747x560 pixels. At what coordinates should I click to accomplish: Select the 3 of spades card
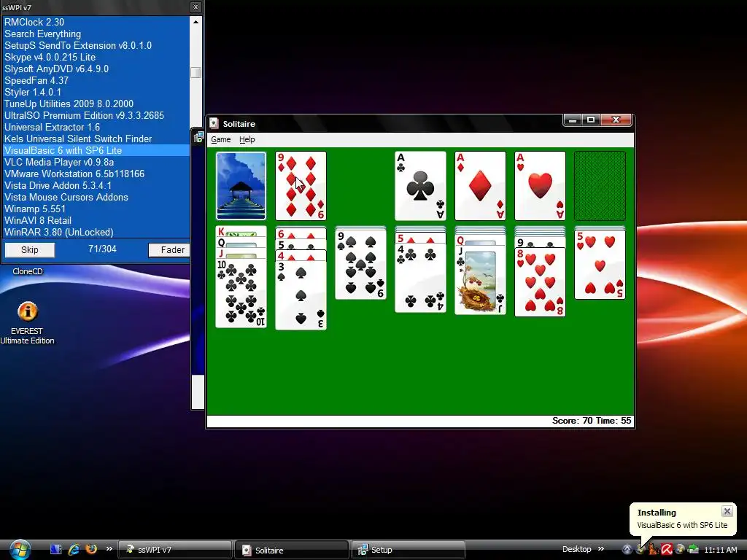(x=301, y=295)
